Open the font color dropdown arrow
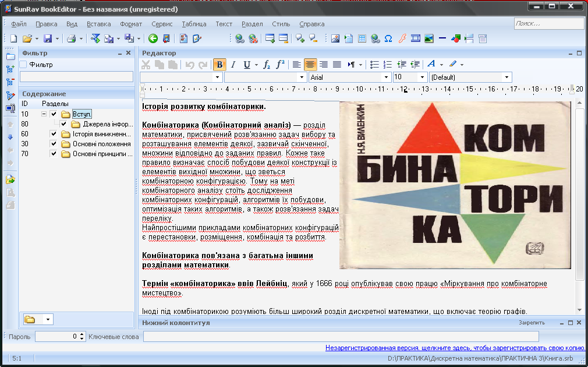This screenshot has width=588, height=367. point(441,65)
